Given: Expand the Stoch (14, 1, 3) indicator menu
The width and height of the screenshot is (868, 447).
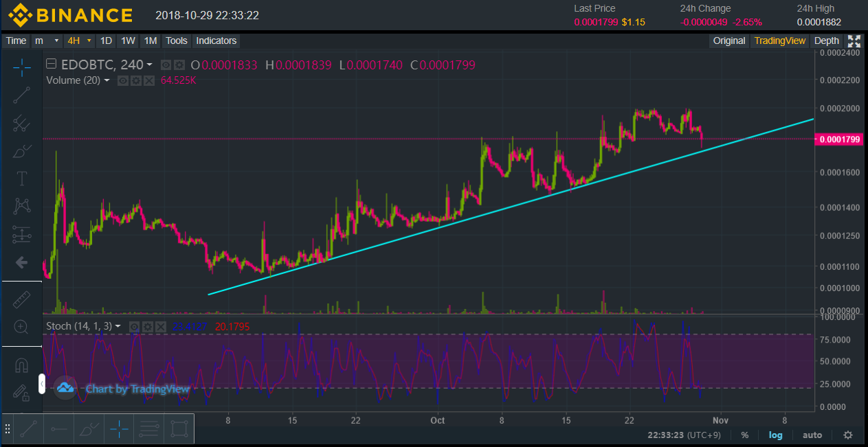Looking at the screenshot, I should click(x=118, y=327).
